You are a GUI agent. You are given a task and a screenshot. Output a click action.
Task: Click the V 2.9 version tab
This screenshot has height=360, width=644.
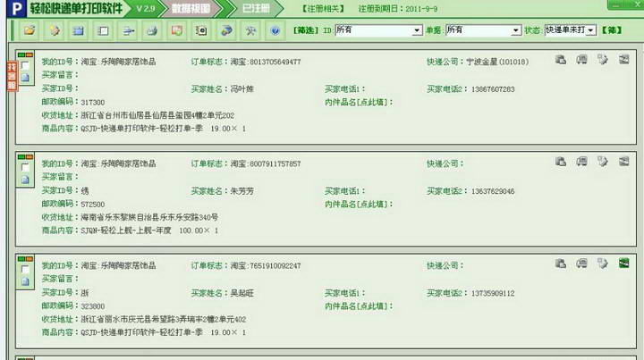146,9
